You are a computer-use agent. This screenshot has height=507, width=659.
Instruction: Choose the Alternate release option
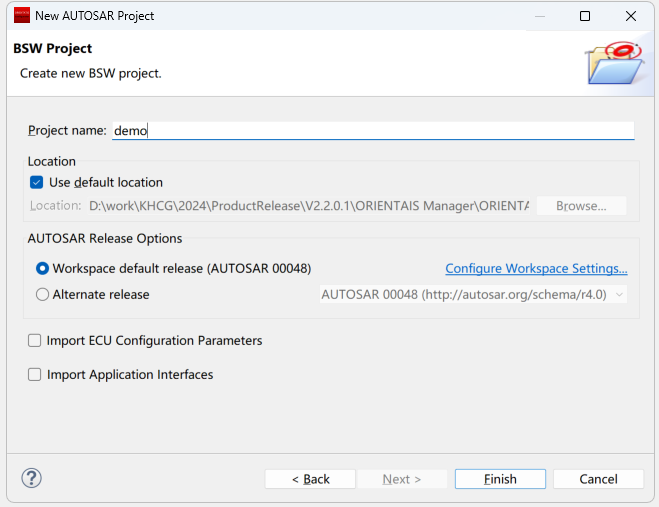point(43,295)
